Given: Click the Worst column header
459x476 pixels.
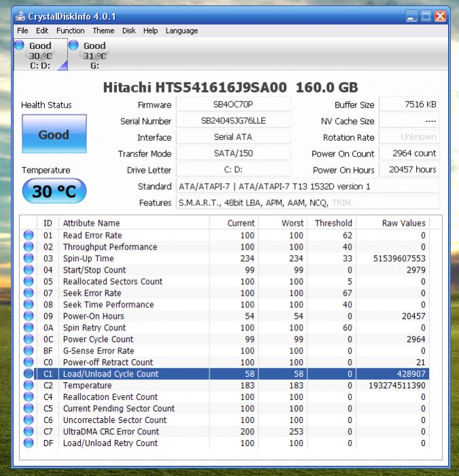Looking at the screenshot, I should click(x=283, y=223).
